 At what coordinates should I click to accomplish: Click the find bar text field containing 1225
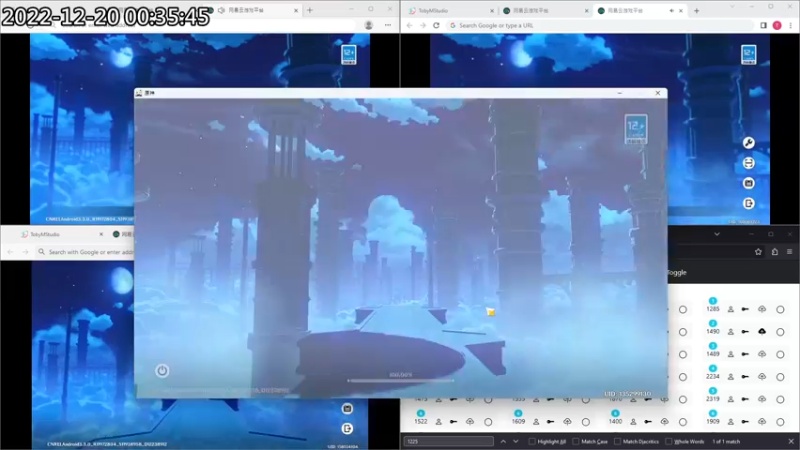[448, 441]
